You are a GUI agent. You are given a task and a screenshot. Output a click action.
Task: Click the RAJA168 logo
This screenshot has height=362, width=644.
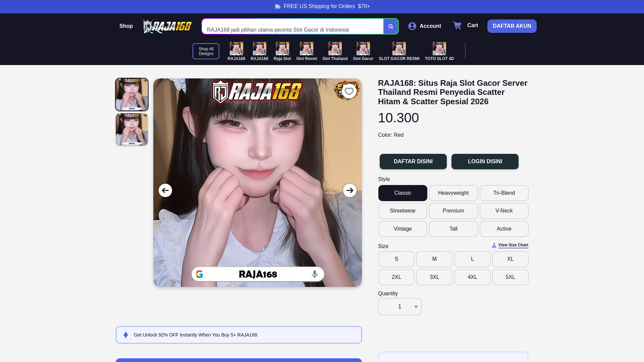click(167, 26)
